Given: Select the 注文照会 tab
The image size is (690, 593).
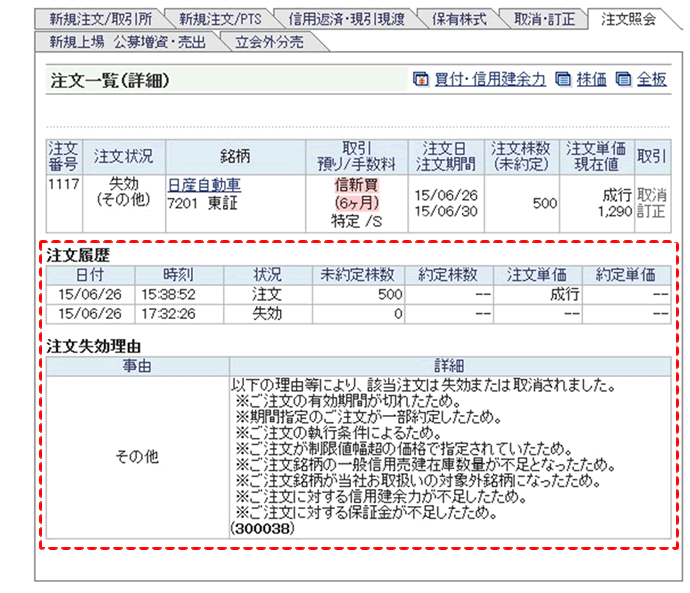Looking at the screenshot, I should 629,19.
